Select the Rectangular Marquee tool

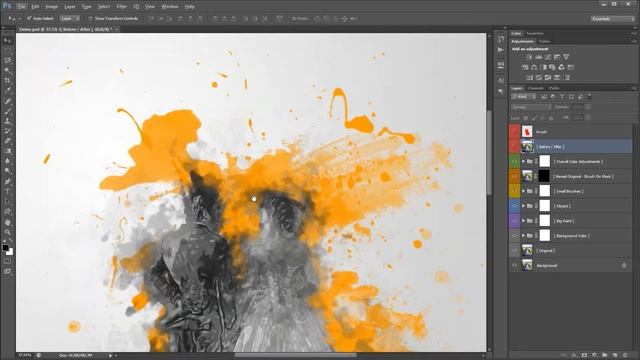(7, 51)
